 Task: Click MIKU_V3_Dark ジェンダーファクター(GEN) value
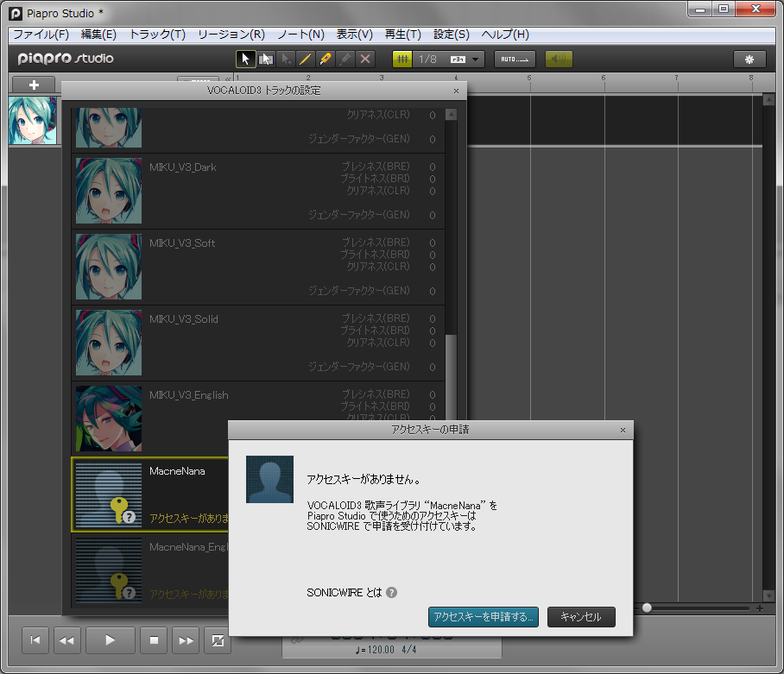click(433, 216)
